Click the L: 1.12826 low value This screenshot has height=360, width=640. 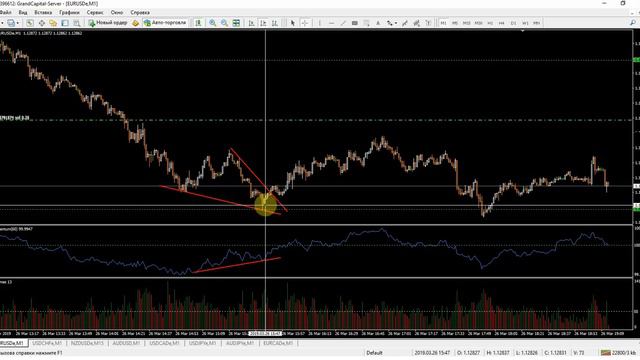(x=527, y=353)
